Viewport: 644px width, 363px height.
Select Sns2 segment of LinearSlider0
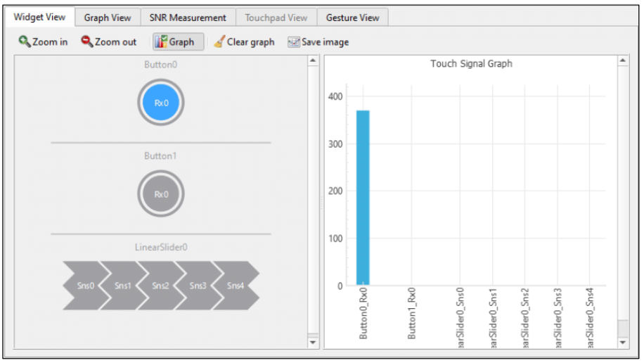[160, 286]
